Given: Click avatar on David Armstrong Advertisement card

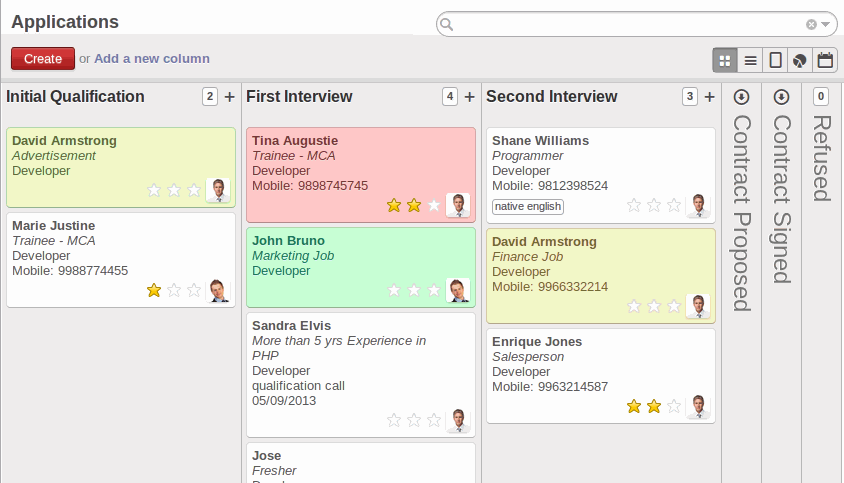Looking at the screenshot, I should click(218, 190).
